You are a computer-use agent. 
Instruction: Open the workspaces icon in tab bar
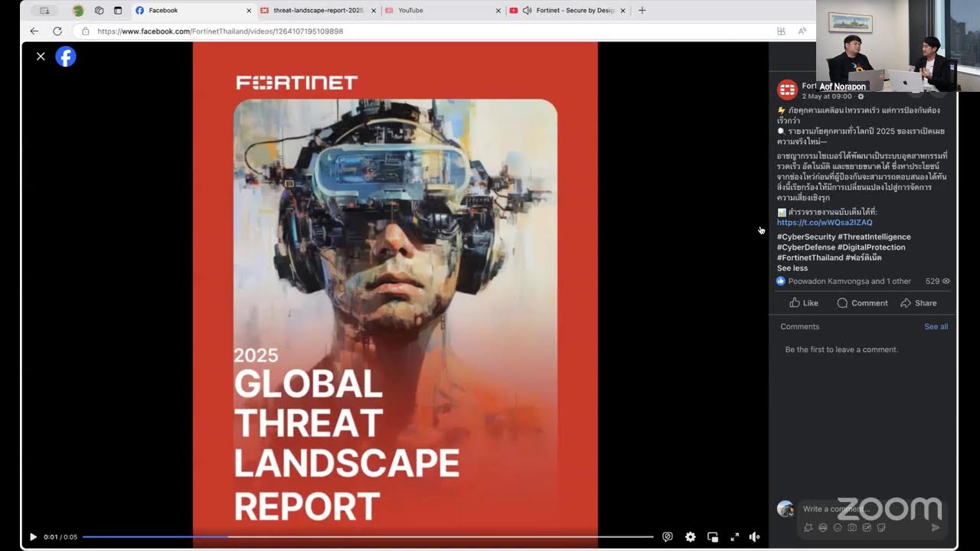tap(99, 11)
